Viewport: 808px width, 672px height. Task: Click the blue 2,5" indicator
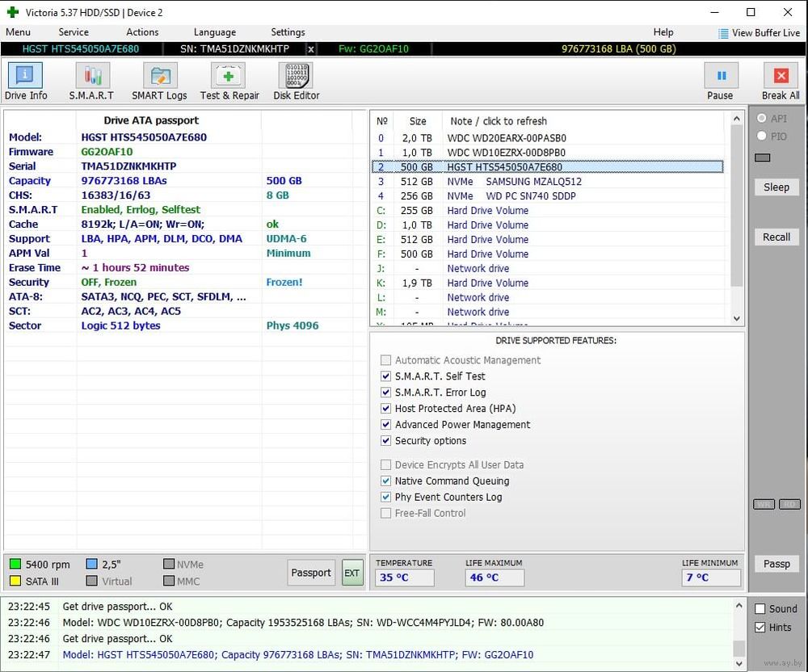[x=92, y=564]
